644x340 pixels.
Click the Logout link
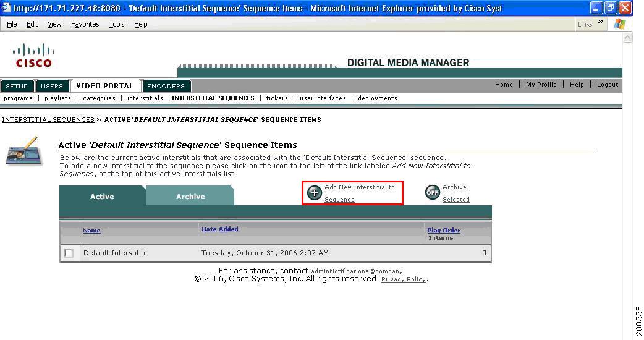608,84
